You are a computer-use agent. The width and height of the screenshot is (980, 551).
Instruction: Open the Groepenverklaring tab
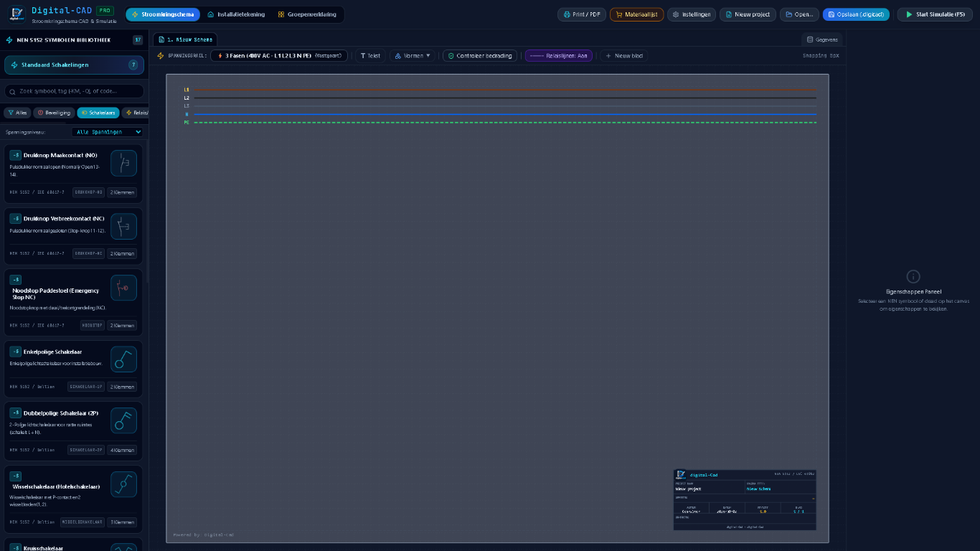pos(307,14)
